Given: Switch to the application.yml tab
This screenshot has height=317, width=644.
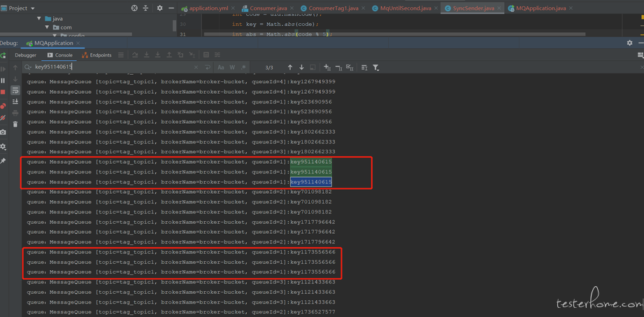Looking at the screenshot, I should pos(208,8).
